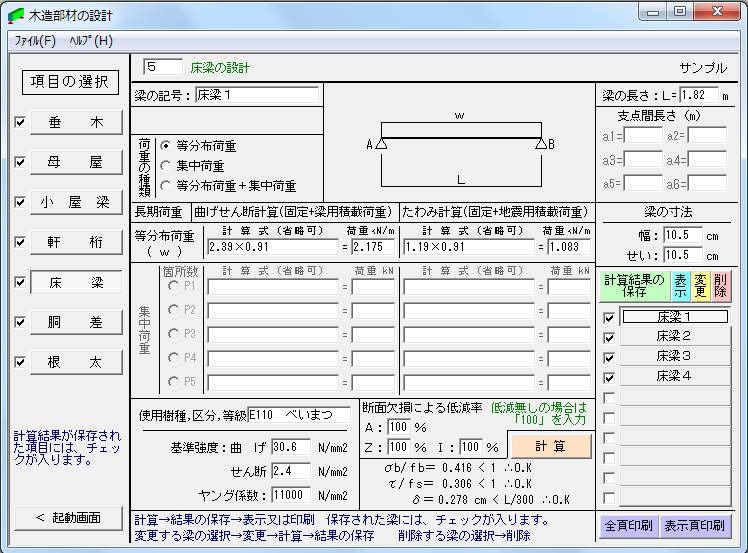Select 等分布荷重＋集中荷重 load type
Screen dimensions: 748x553
click(166, 186)
